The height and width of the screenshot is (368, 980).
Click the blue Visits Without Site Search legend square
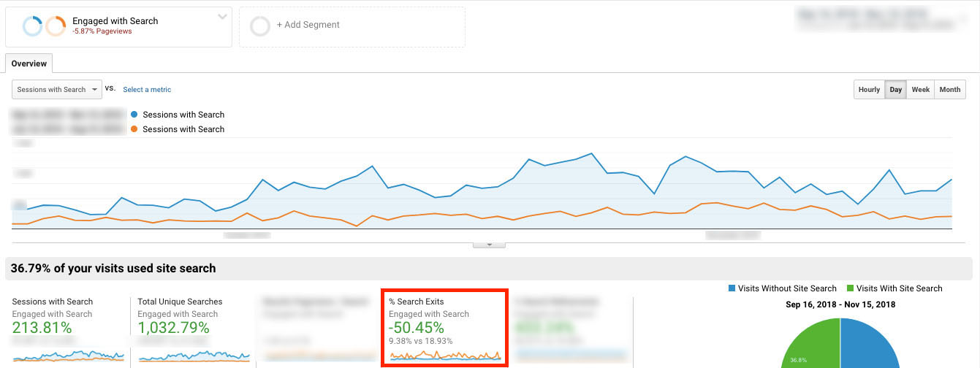(732, 288)
